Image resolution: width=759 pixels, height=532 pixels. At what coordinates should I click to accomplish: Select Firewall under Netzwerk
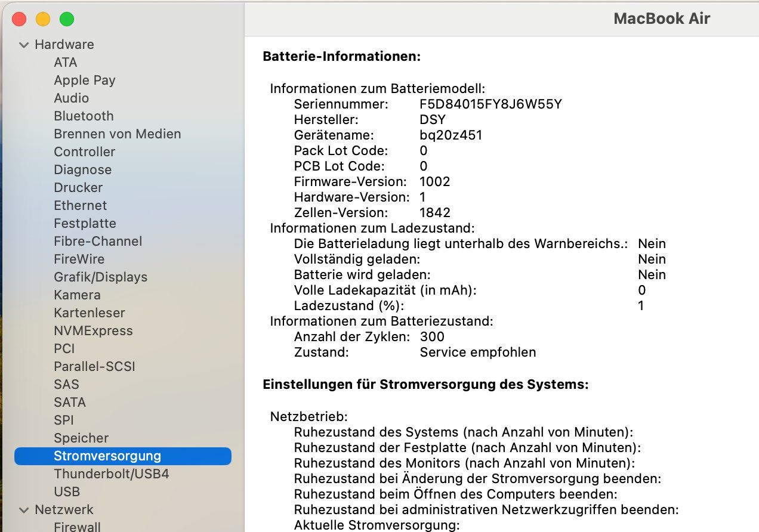point(78,527)
